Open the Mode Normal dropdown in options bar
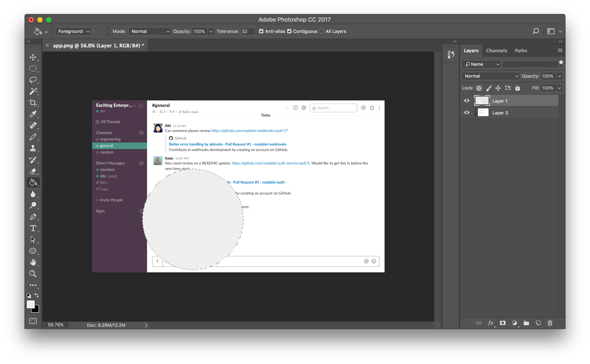The height and width of the screenshot is (364, 590). 150,31
